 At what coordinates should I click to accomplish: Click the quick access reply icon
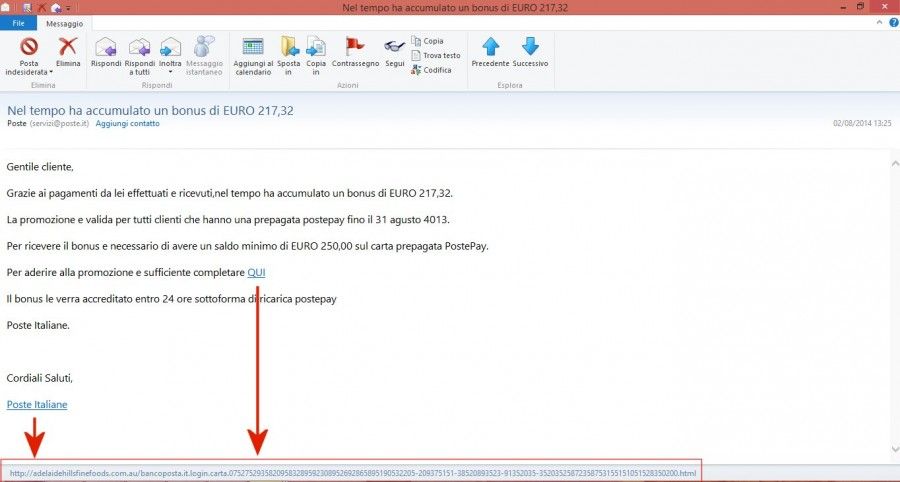56,7
